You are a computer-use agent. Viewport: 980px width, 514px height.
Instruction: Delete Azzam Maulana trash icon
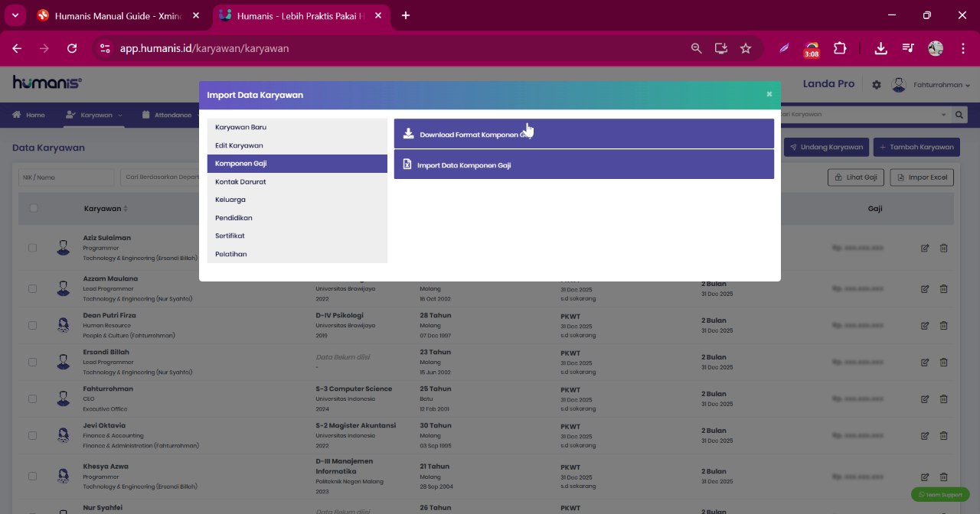click(x=943, y=288)
